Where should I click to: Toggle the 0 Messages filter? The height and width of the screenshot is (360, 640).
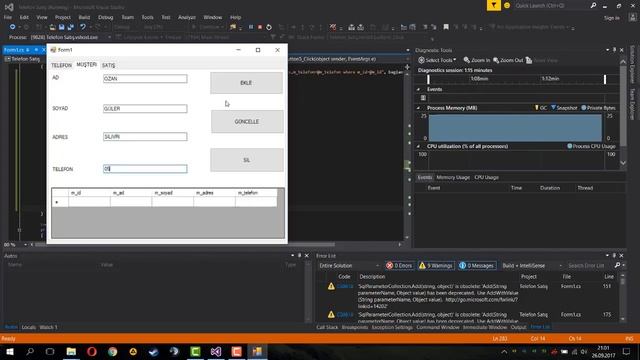pyautogui.click(x=477, y=266)
